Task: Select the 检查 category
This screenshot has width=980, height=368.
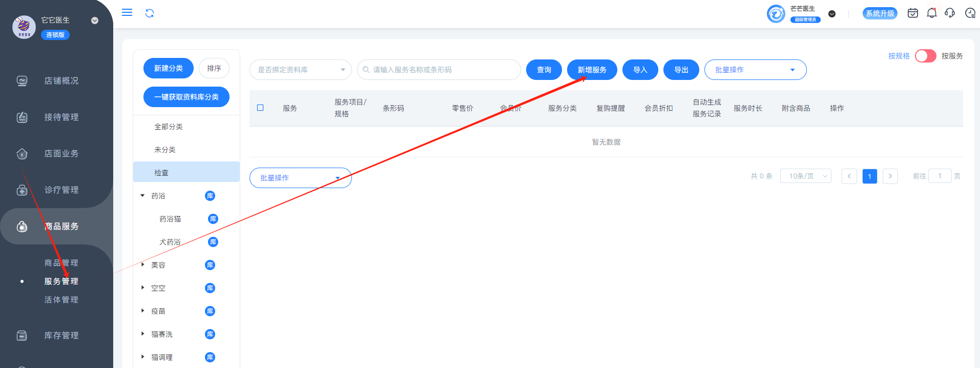Action: coord(186,172)
